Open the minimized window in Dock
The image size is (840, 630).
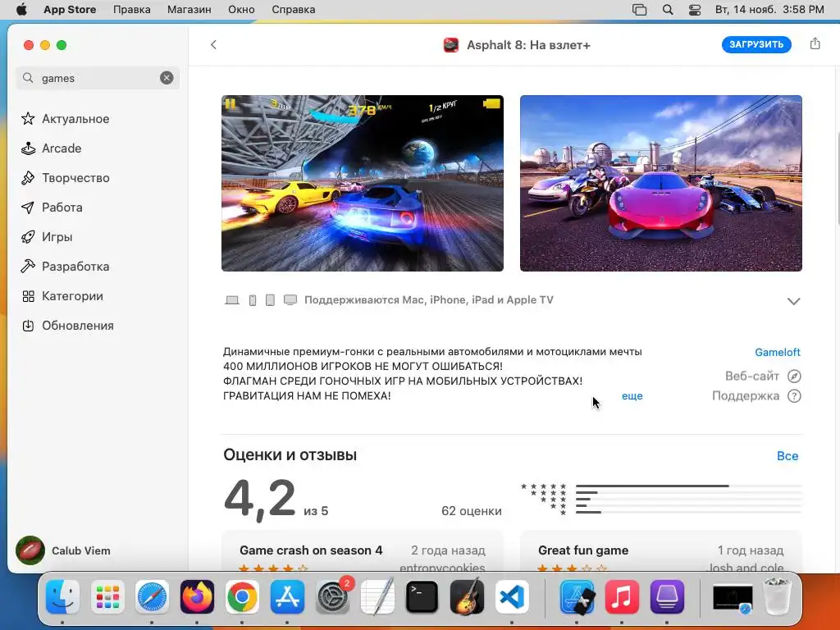733,598
